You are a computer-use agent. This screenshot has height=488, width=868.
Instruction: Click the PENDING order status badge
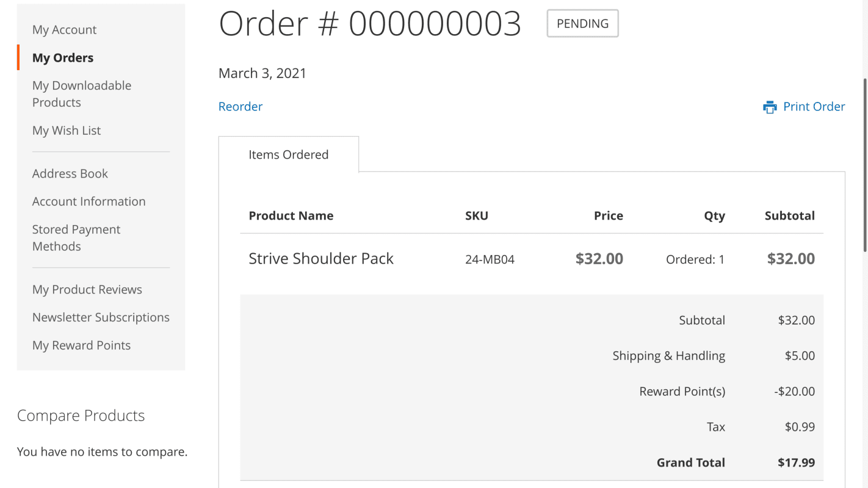click(582, 23)
